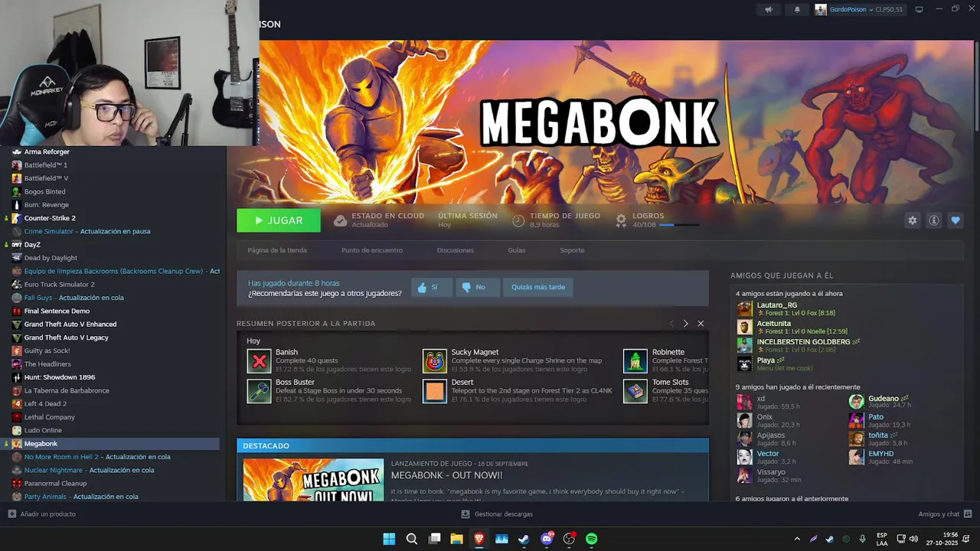
Task: Open the Discusiones tab
Action: tap(455, 250)
